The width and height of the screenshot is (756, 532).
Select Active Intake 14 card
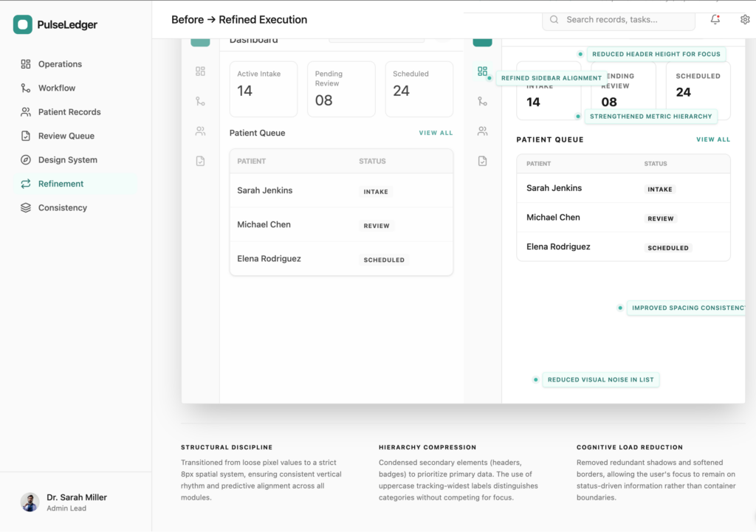click(x=264, y=89)
